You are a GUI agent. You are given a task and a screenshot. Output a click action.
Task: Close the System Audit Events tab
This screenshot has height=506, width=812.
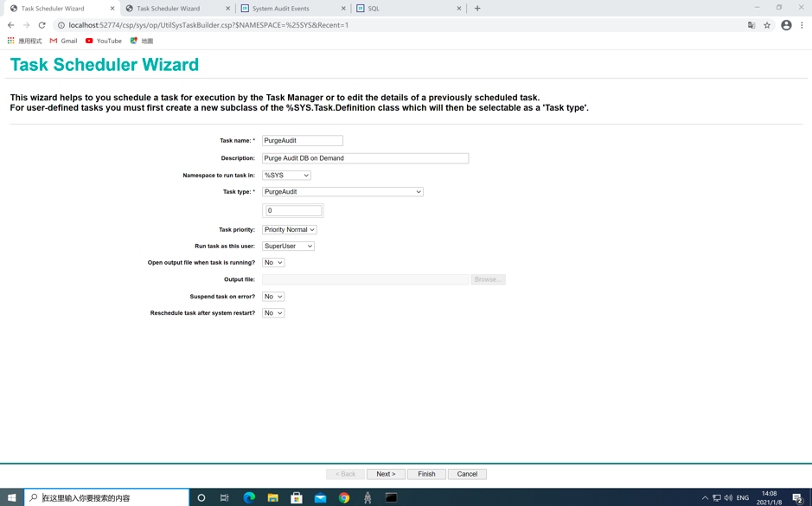(343, 9)
